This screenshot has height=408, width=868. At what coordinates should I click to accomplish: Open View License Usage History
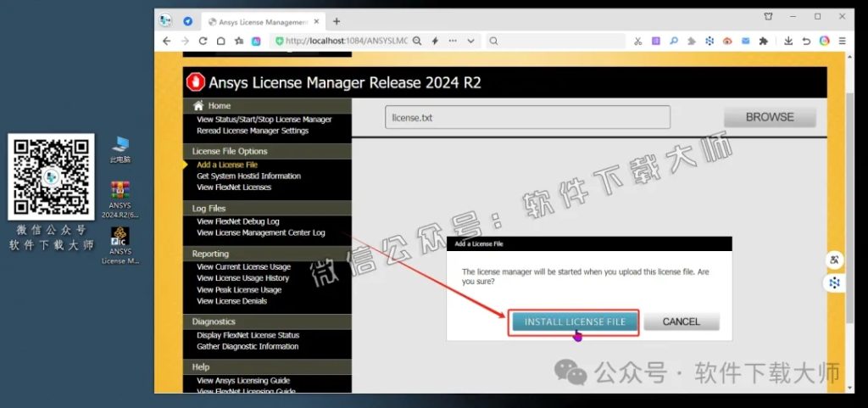pyautogui.click(x=243, y=278)
